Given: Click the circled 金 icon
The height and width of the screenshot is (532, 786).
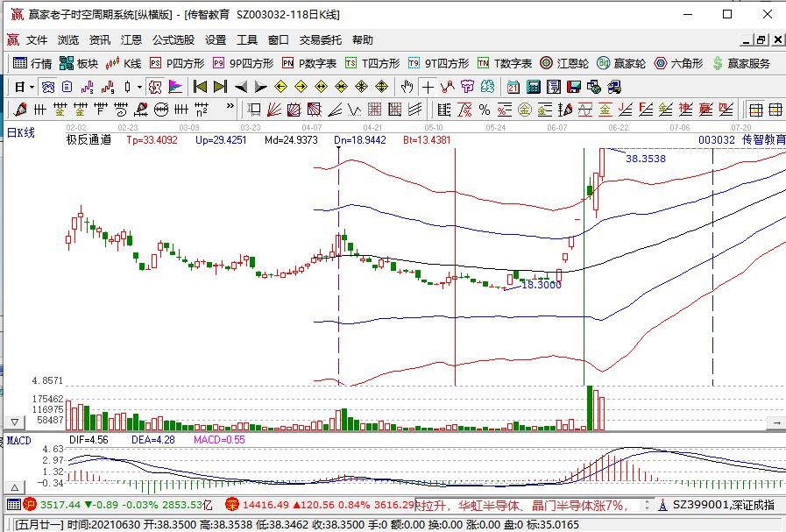Looking at the screenshot, I should [524, 109].
